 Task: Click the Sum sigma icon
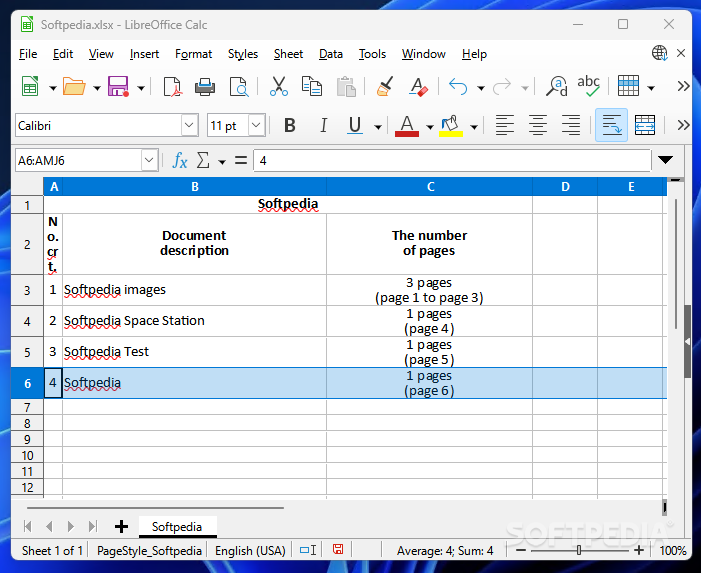pyautogui.click(x=203, y=160)
